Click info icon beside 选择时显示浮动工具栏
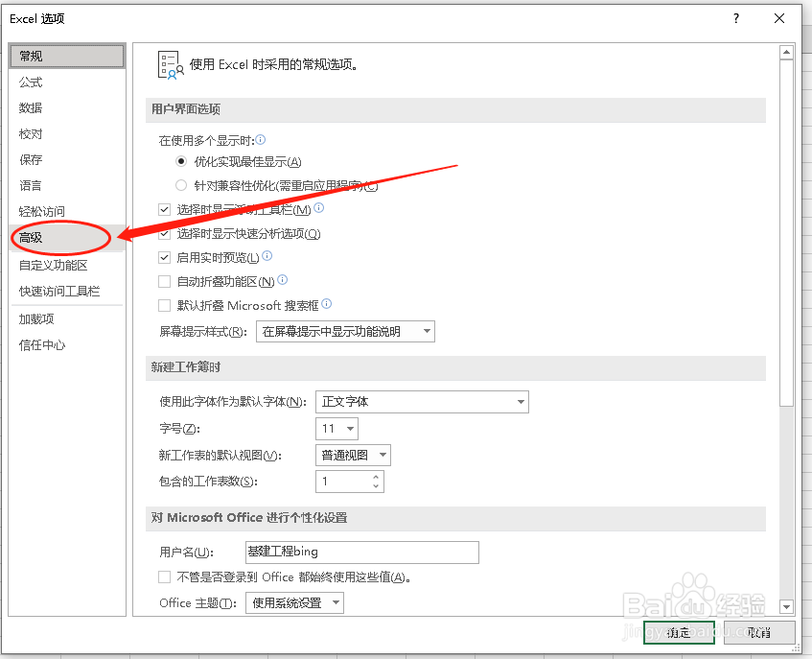The image size is (812, 659). point(319,208)
